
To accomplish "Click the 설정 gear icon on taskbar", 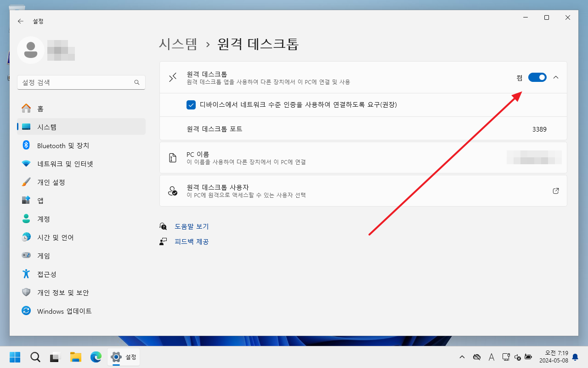I will pos(116,357).
